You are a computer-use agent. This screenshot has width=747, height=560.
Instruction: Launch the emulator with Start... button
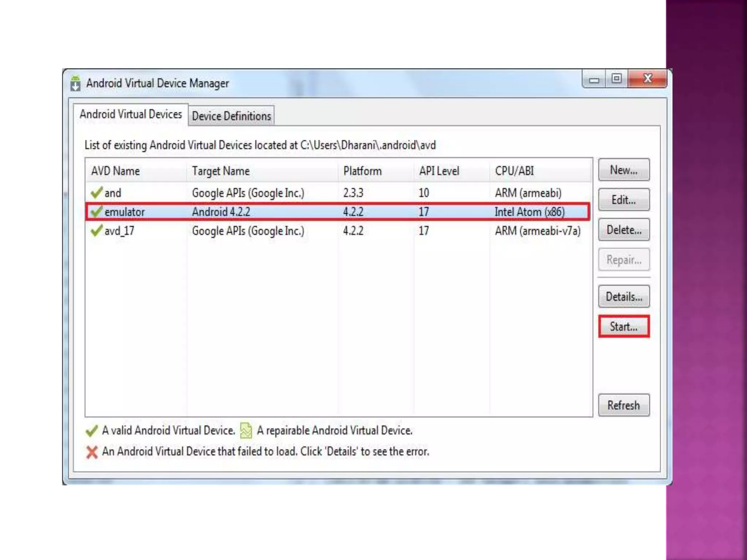tap(624, 326)
